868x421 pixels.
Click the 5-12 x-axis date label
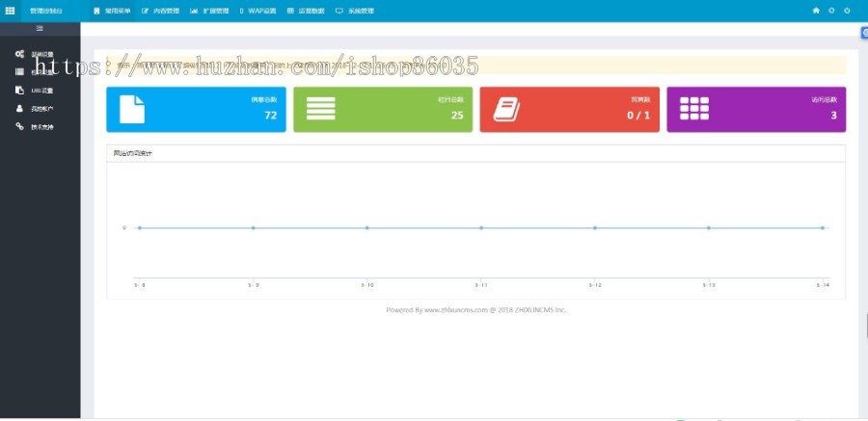pos(595,285)
